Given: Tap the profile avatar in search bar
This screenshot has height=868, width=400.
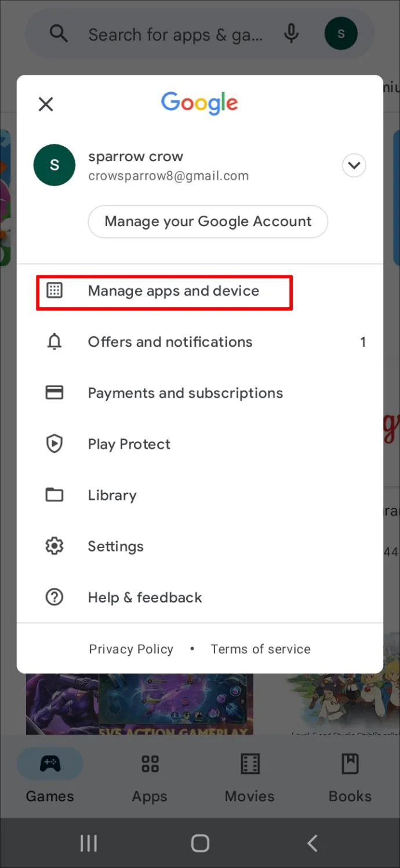Looking at the screenshot, I should (x=341, y=34).
